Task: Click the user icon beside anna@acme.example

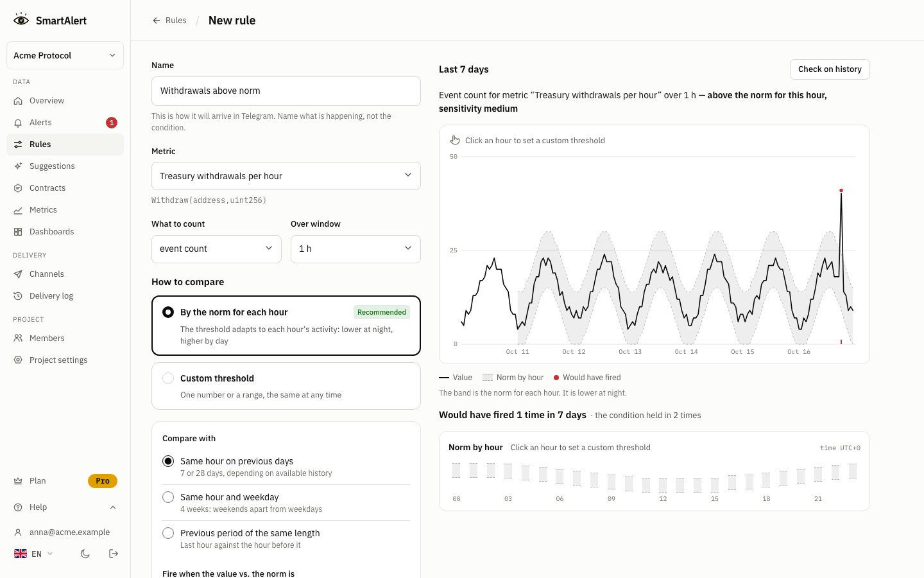Action: coord(18,532)
